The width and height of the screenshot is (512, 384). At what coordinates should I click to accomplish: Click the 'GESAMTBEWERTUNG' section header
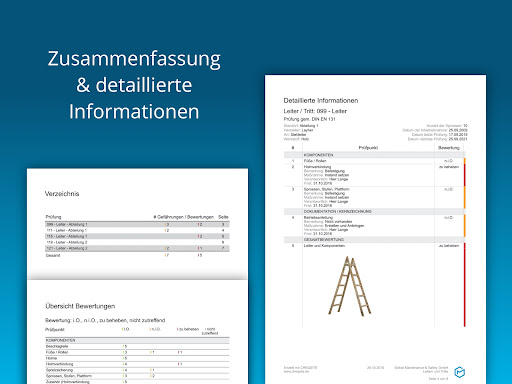pos(324,240)
